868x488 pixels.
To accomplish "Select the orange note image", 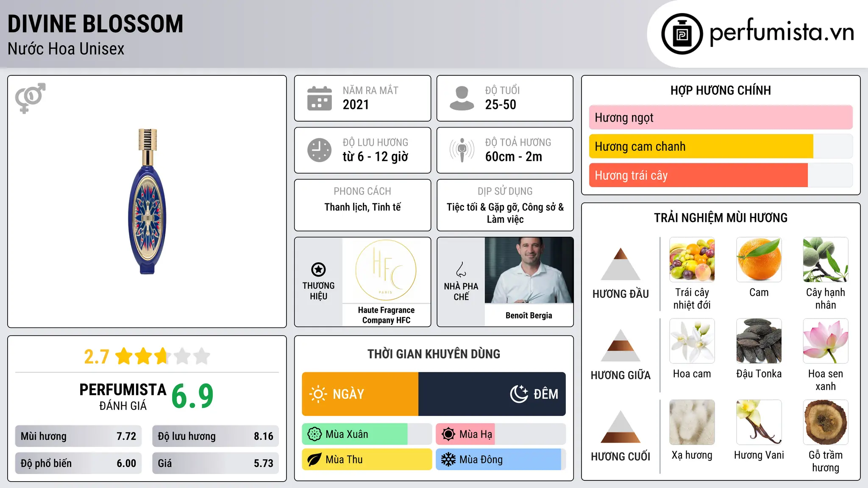I will [759, 260].
